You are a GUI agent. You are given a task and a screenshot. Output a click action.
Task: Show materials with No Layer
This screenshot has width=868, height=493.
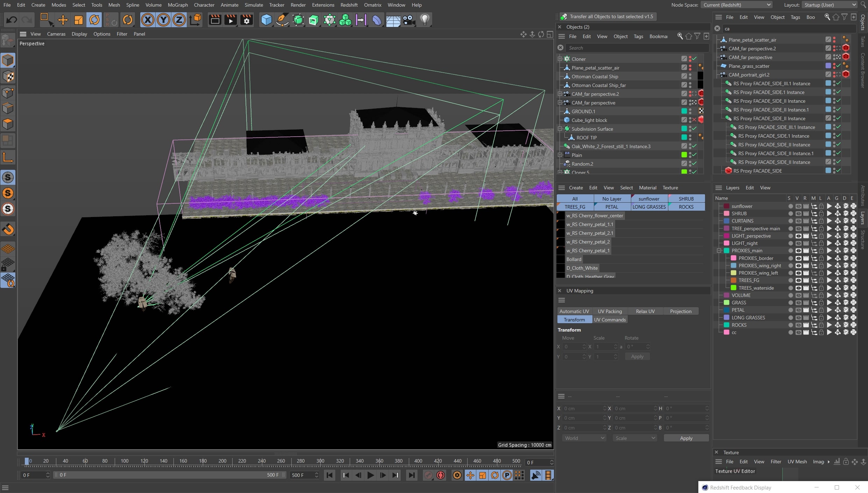pyautogui.click(x=612, y=199)
